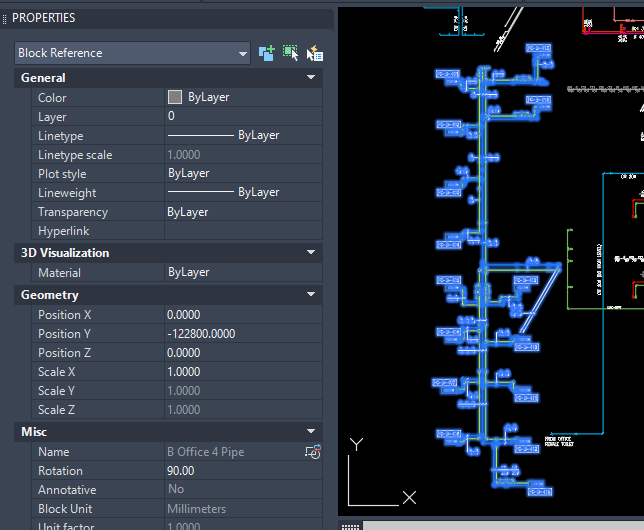Viewport: 644px width, 530px height.
Task: Edit the Scale X value
Action: tap(243, 372)
